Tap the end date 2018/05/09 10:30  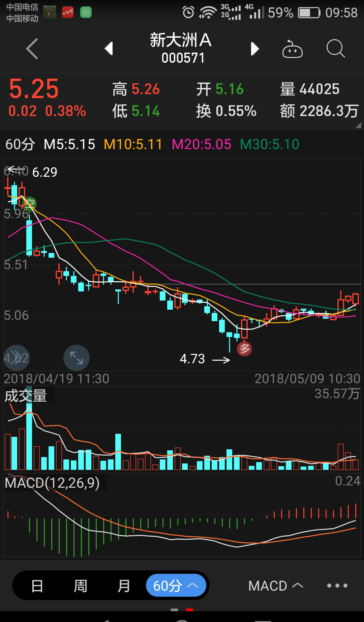(307, 379)
